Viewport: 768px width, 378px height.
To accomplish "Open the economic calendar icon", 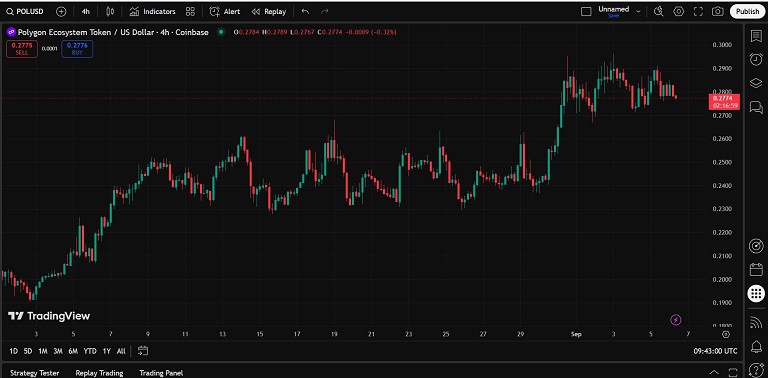I will [756, 269].
